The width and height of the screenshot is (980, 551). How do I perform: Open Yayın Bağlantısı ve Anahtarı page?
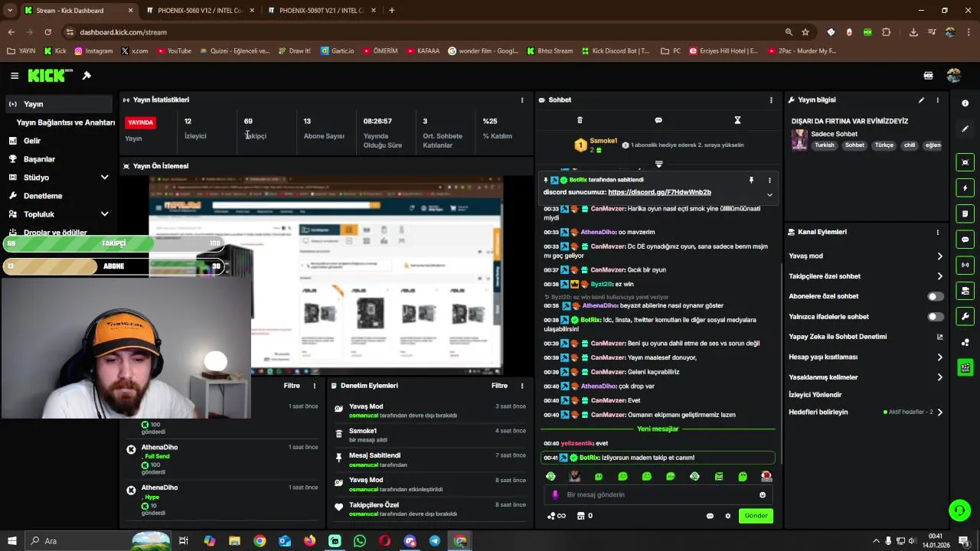click(66, 122)
